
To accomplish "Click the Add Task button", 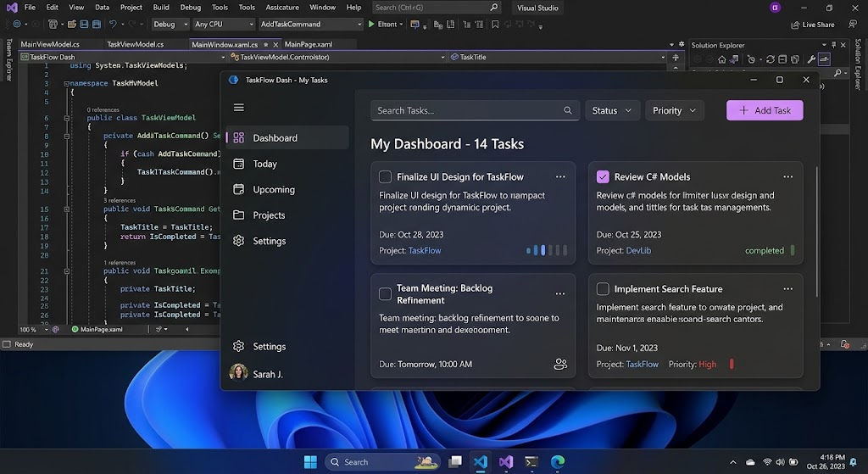I will click(765, 111).
